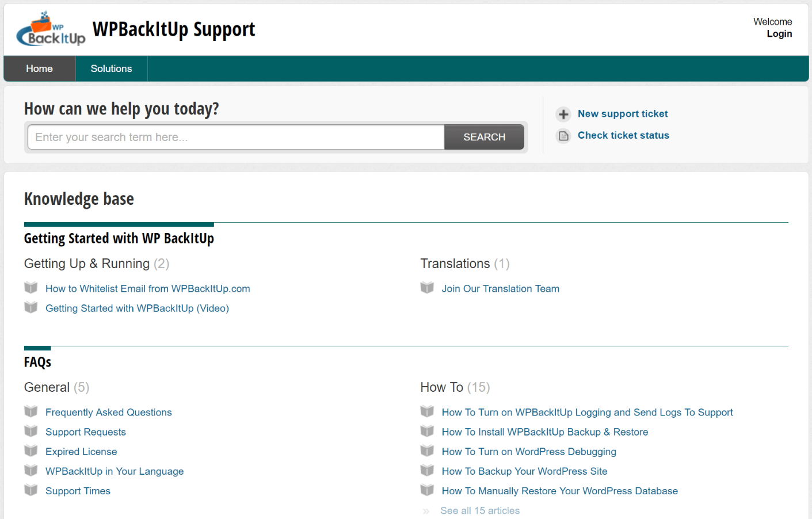
Task: Click the WP BackItUp logo
Action: click(51, 29)
